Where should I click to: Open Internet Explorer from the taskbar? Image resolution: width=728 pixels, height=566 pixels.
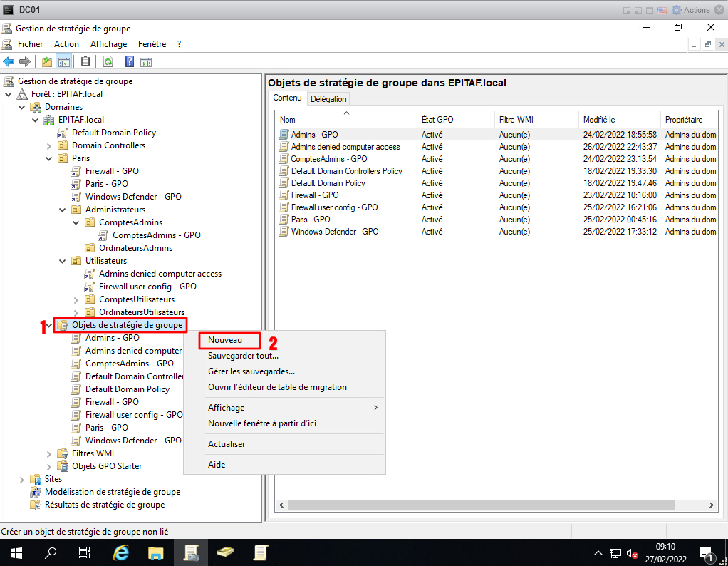(122, 552)
